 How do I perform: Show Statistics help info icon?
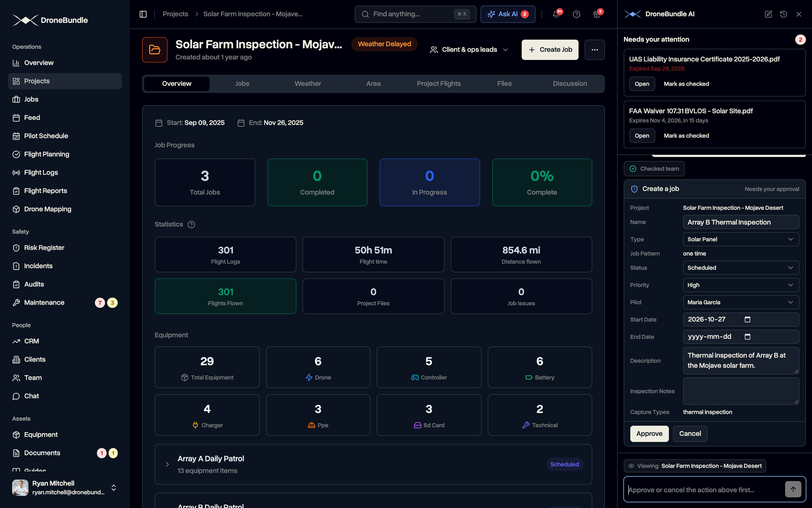click(191, 225)
